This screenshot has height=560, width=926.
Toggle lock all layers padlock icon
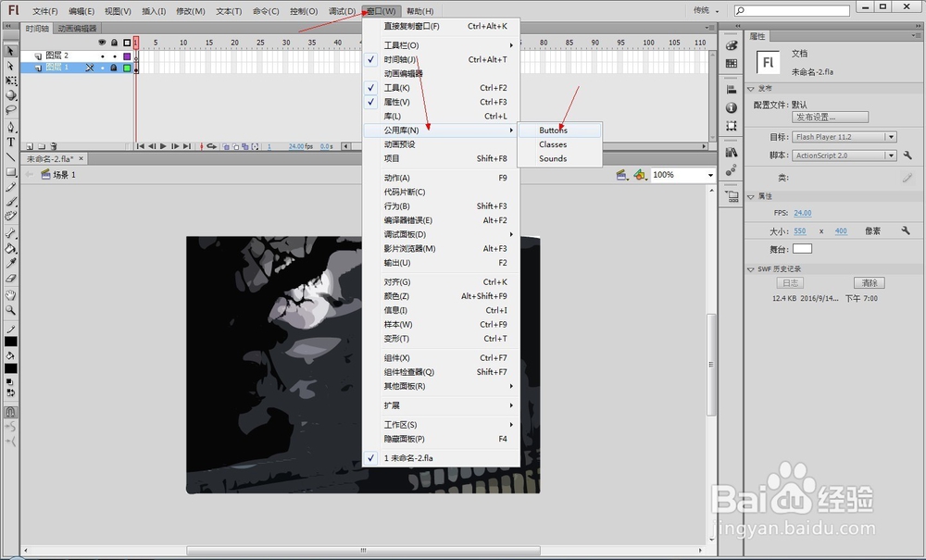click(x=114, y=43)
